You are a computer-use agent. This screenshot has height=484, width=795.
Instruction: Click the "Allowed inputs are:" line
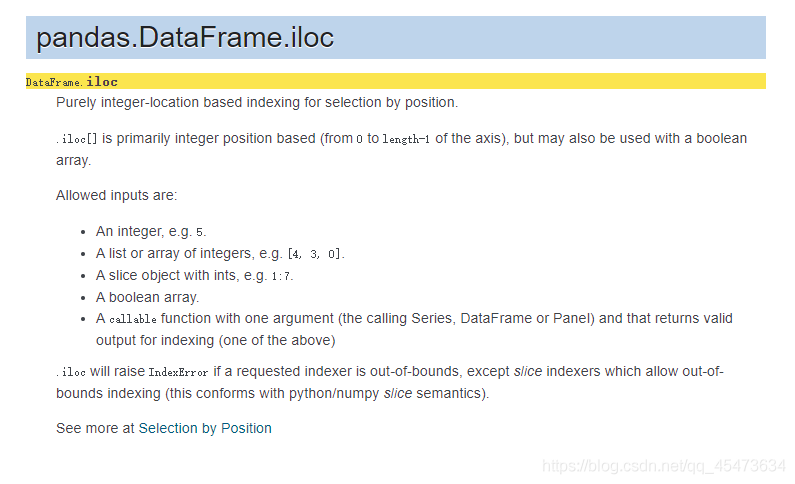(116, 196)
